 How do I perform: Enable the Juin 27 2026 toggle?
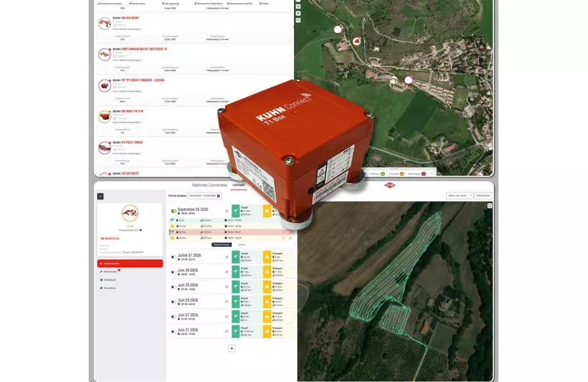pyautogui.click(x=173, y=317)
